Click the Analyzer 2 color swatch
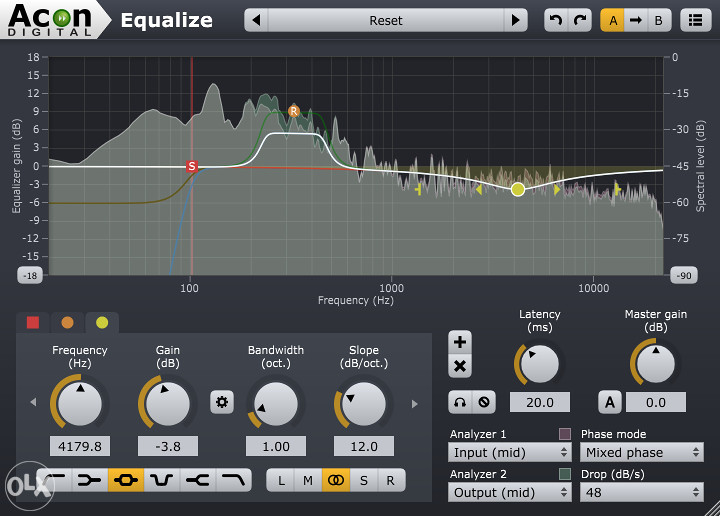 (x=565, y=474)
